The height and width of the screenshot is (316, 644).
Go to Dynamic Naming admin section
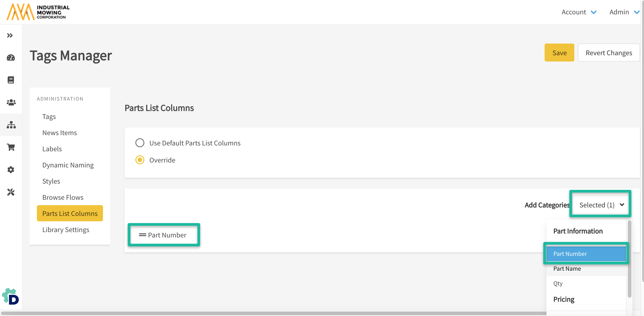point(68,165)
